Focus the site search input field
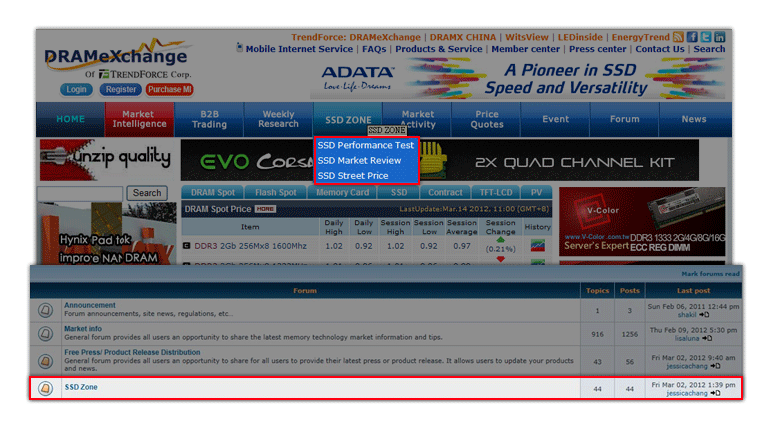 pyautogui.click(x=80, y=194)
